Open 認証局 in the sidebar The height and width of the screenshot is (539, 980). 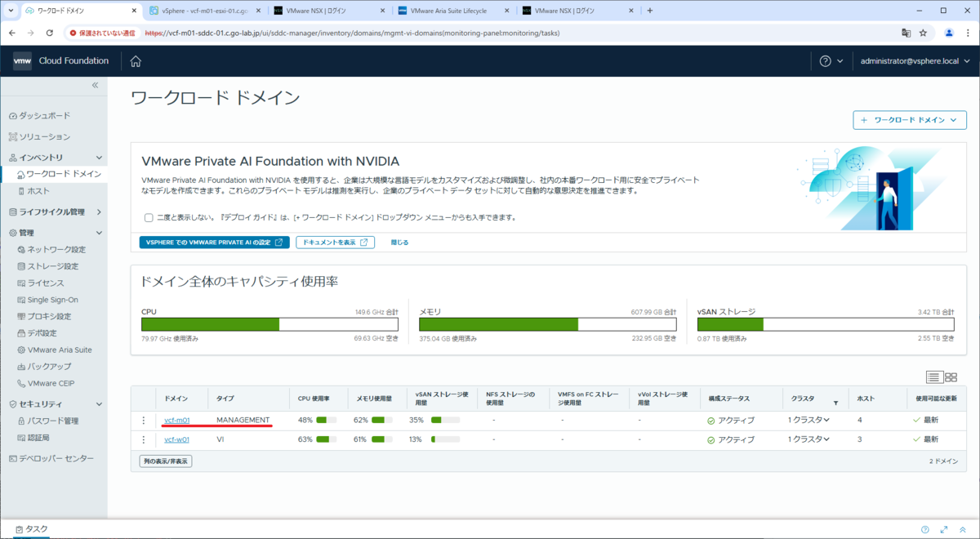(38, 438)
